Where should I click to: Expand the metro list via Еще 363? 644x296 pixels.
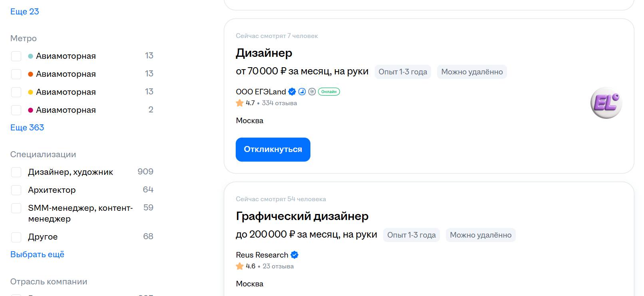tap(27, 128)
